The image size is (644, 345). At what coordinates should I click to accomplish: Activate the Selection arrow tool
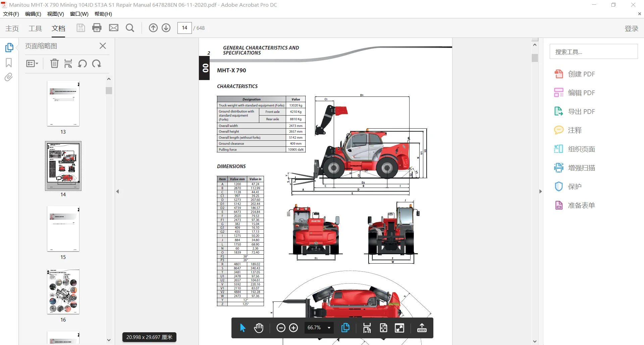243,328
